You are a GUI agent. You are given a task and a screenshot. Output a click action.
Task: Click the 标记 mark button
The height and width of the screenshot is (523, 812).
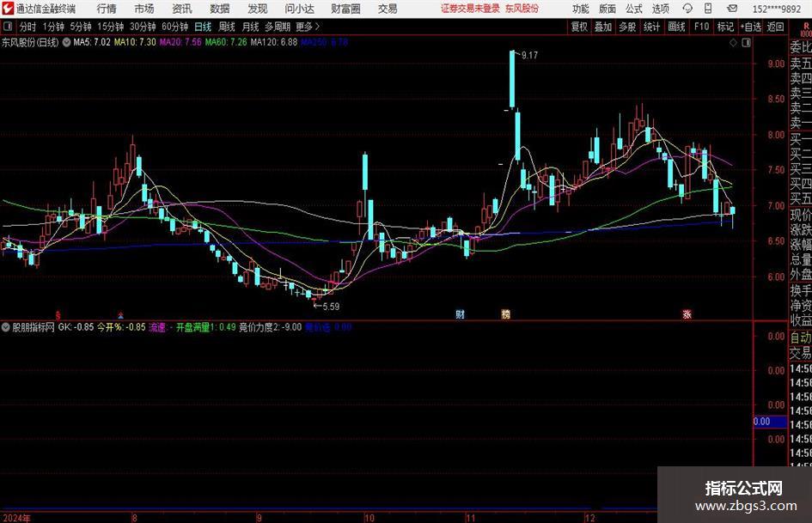coord(725,27)
